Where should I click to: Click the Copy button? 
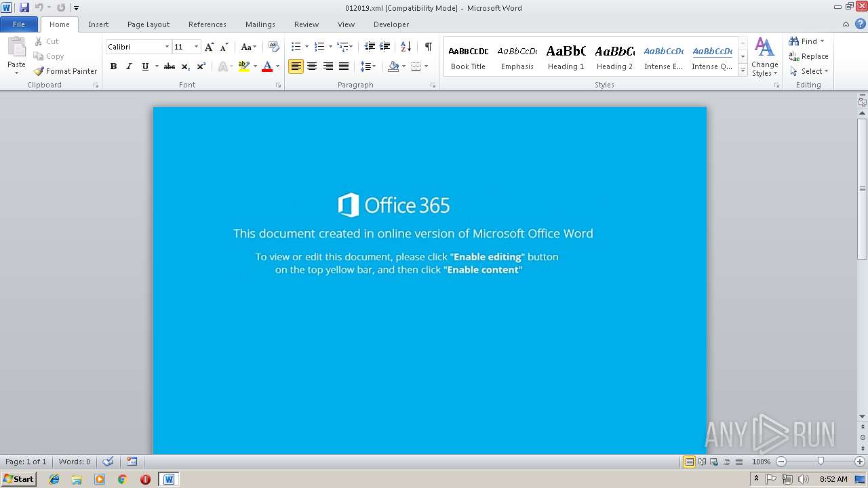(x=49, y=56)
